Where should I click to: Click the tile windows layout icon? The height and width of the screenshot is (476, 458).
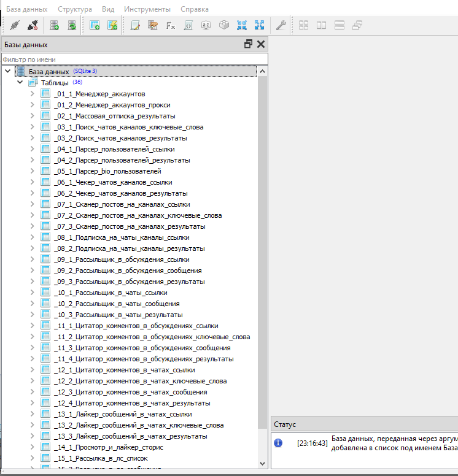coord(304,25)
